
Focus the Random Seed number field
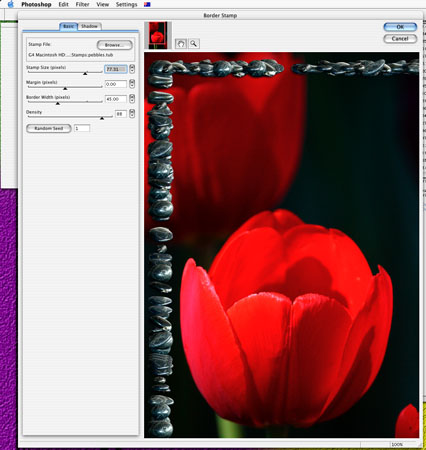coord(82,128)
